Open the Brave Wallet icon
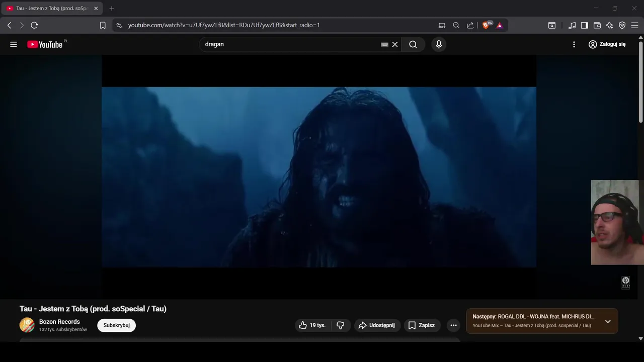The height and width of the screenshot is (362, 644). point(597,25)
